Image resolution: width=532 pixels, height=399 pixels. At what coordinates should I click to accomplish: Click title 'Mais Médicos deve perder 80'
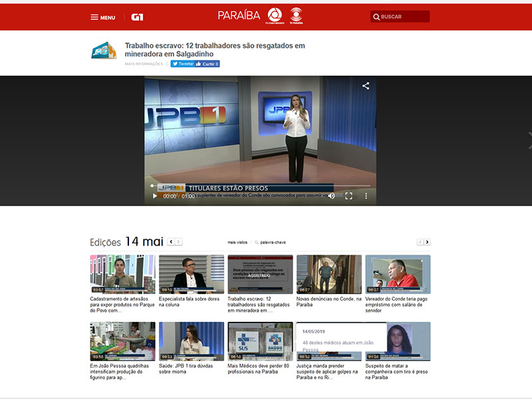click(x=259, y=368)
